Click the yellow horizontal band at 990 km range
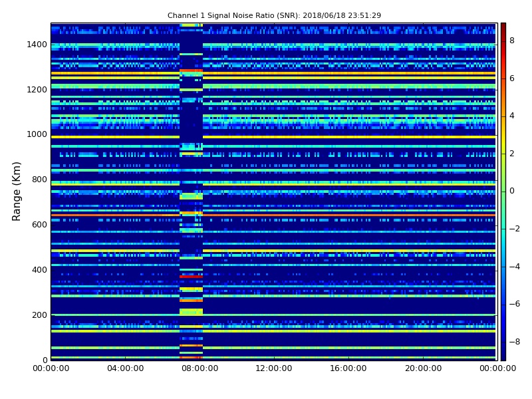The image size is (532, 399). coord(273,137)
